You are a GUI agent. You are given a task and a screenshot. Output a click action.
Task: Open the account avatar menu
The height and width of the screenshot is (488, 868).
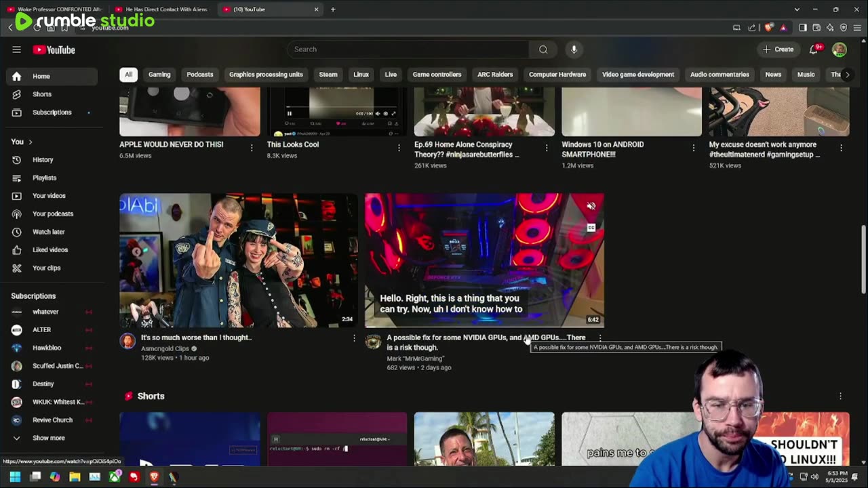tap(840, 49)
